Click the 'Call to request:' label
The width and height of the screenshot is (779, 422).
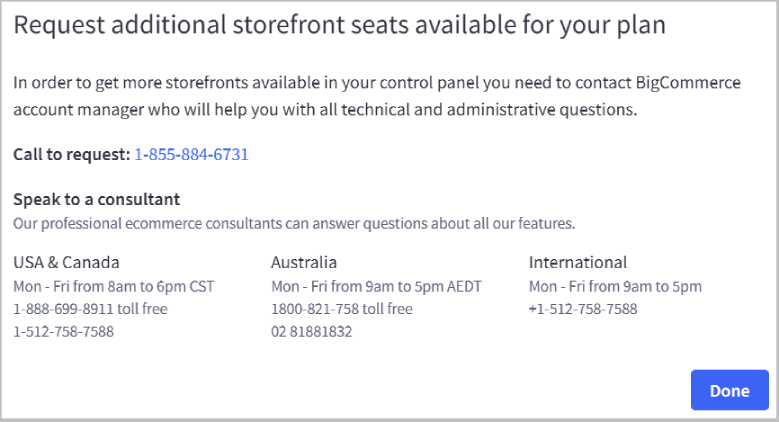pos(71,154)
